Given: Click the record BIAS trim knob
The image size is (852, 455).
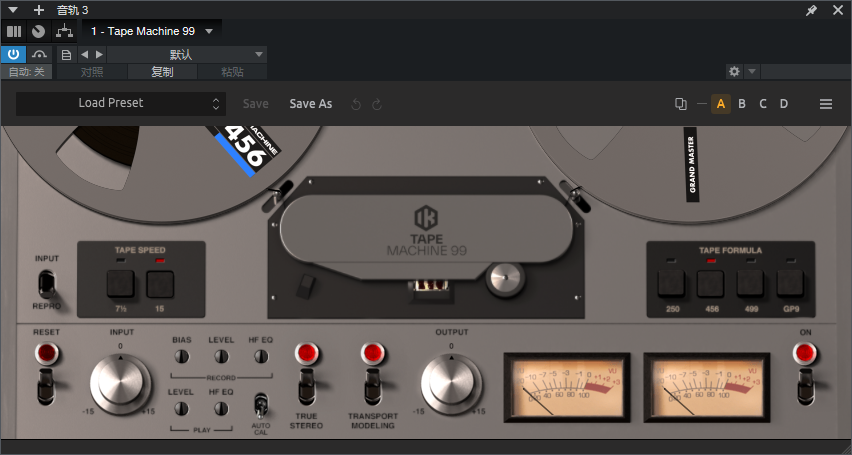Looking at the screenshot, I should (181, 357).
